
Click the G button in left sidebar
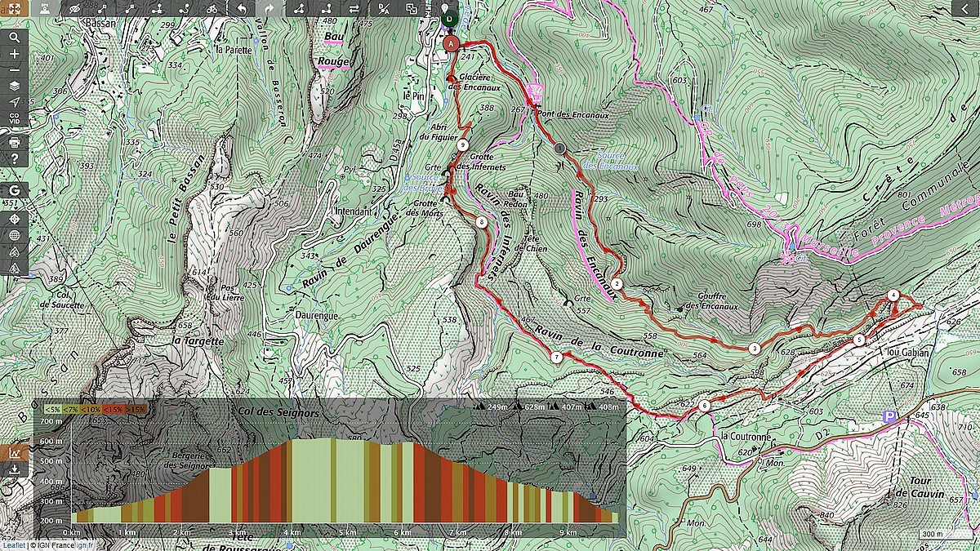(14, 190)
